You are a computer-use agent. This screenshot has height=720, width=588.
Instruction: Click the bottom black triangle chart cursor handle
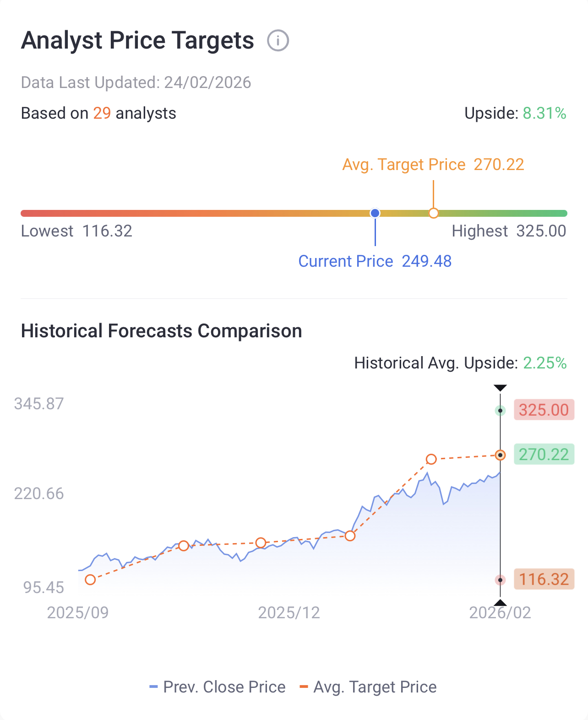pos(501,603)
